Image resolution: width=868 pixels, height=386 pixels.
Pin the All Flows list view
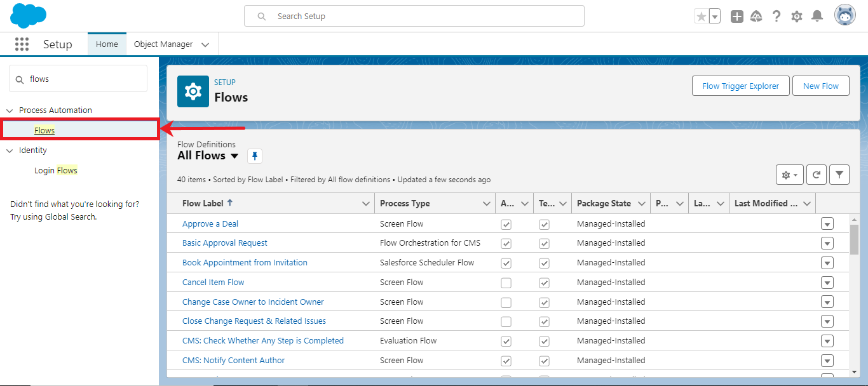click(x=254, y=156)
